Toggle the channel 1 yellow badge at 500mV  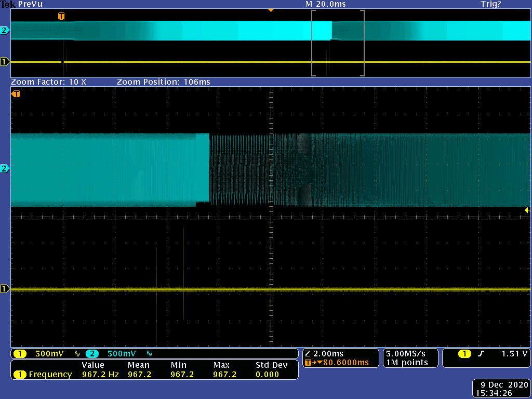[20, 354]
